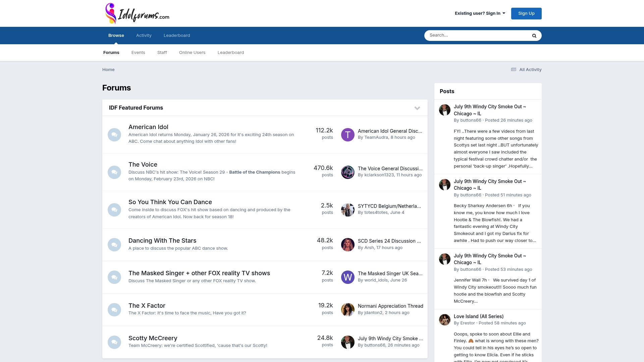Switch to the Activity tab
This screenshot has height=362, width=644.
[144, 36]
